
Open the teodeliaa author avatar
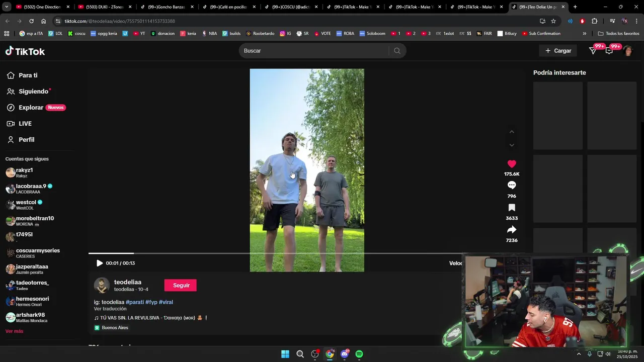102,285
